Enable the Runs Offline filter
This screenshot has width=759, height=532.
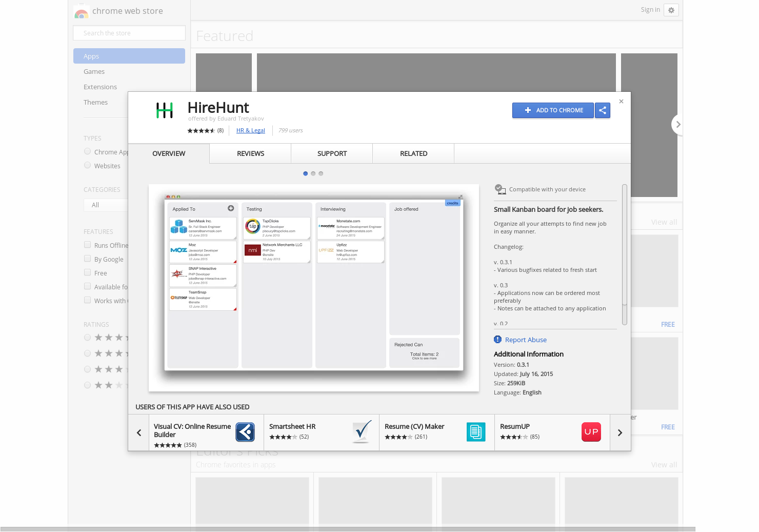tap(88, 245)
